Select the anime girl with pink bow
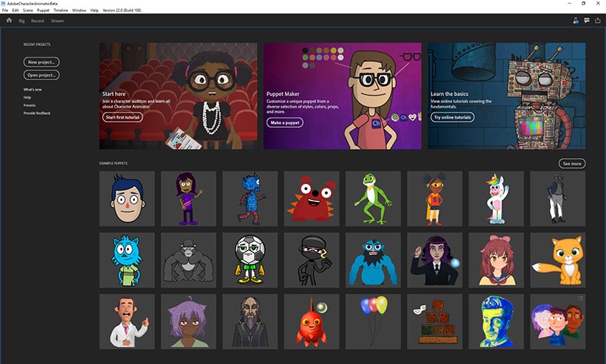 tap(496, 260)
